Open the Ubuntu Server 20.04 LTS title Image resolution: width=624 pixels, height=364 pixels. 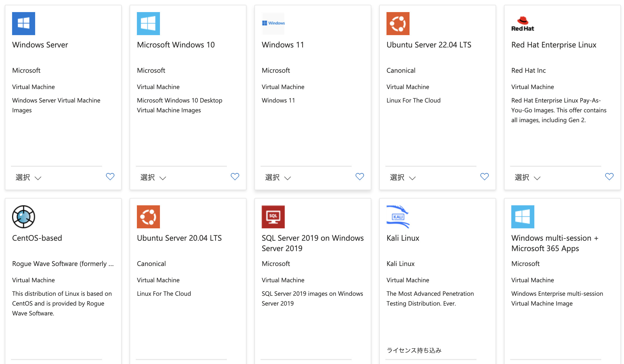pyautogui.click(x=179, y=238)
